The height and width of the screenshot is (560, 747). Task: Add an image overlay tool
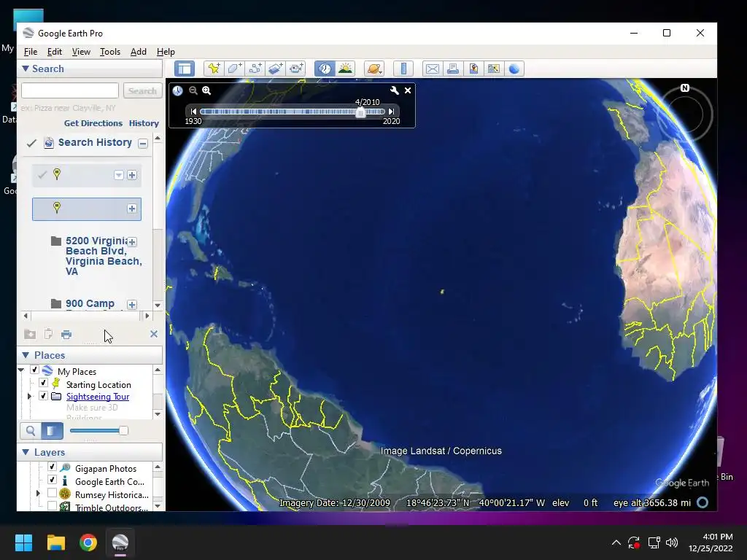(x=275, y=69)
